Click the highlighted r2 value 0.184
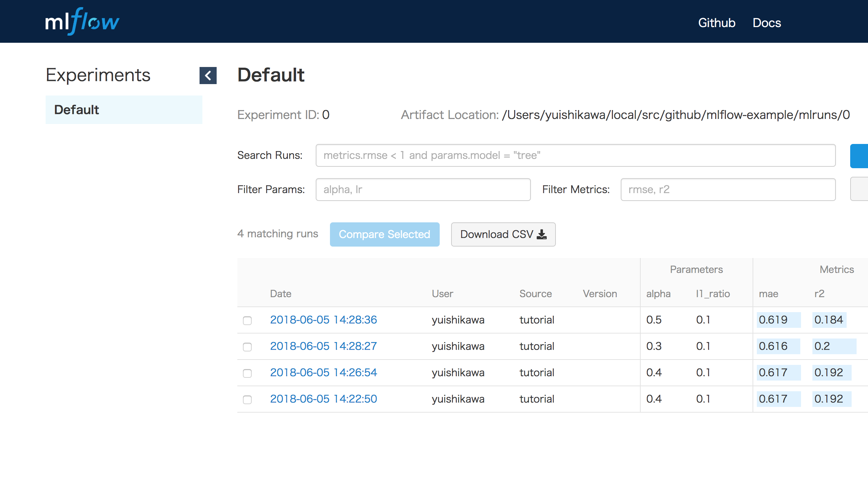868x501 pixels. tap(829, 320)
